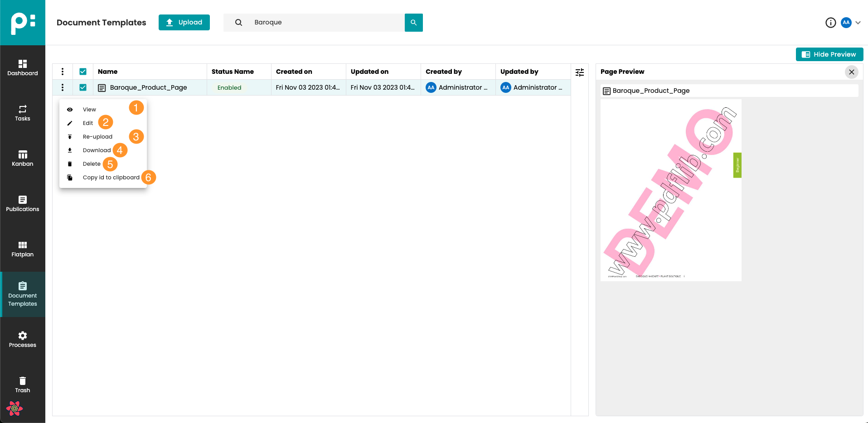
Task: Select Copy id to clipboard option
Action: [111, 178]
